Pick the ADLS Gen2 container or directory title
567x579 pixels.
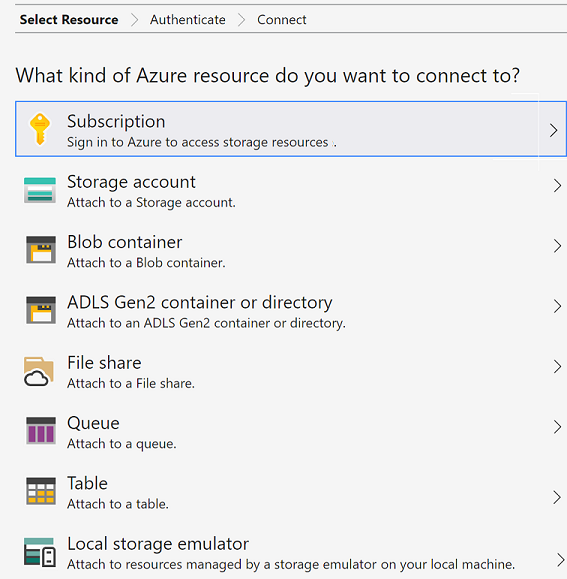(x=200, y=302)
